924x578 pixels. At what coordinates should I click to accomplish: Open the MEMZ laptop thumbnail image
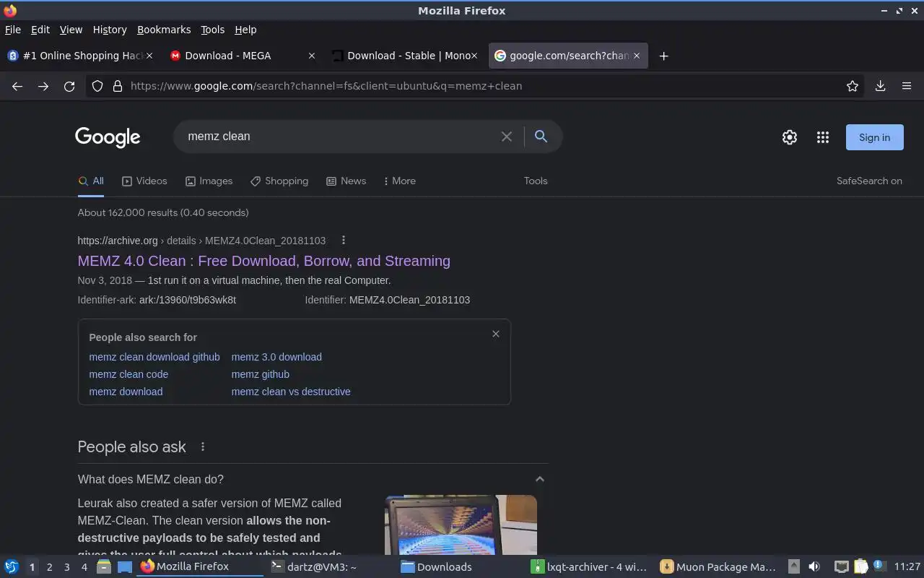pyautogui.click(x=461, y=525)
